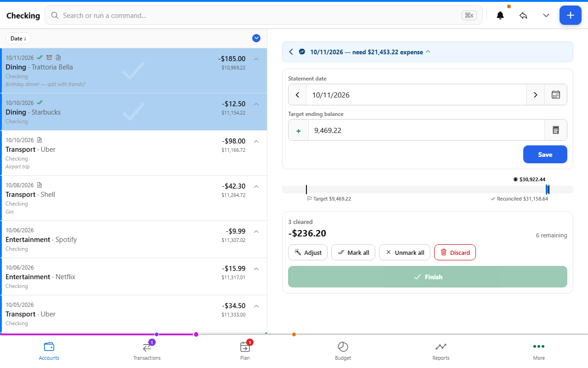Step statement date to previous day
The height and width of the screenshot is (368, 588).
pyautogui.click(x=297, y=95)
